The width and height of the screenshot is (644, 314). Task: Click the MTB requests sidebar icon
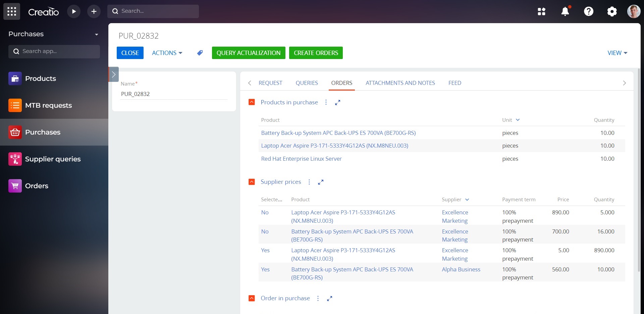[15, 105]
